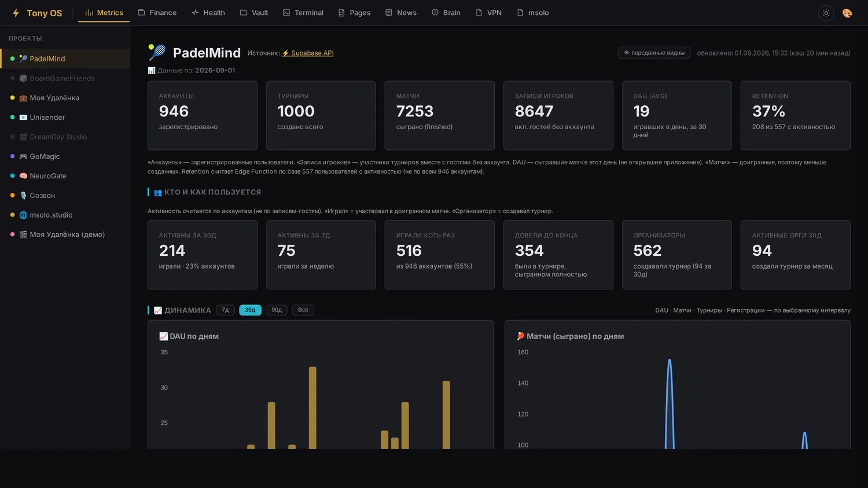Click the Retention value 37%
868x488 pixels.
(x=768, y=111)
